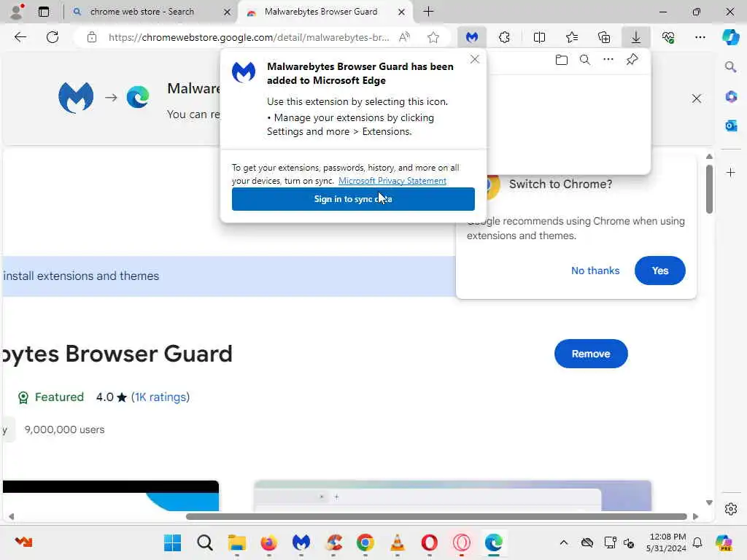Open Extensions puzzle icon
The height and width of the screenshot is (560, 747).
(504, 37)
